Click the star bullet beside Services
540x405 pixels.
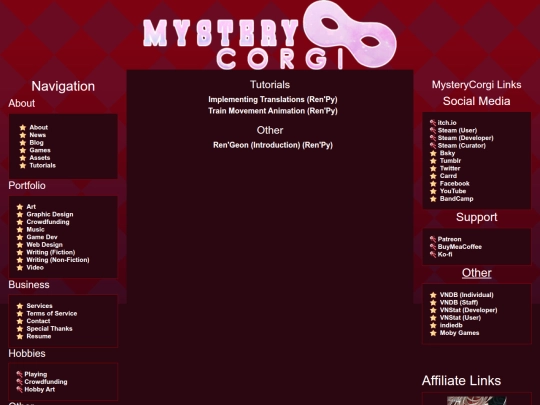[20, 306]
